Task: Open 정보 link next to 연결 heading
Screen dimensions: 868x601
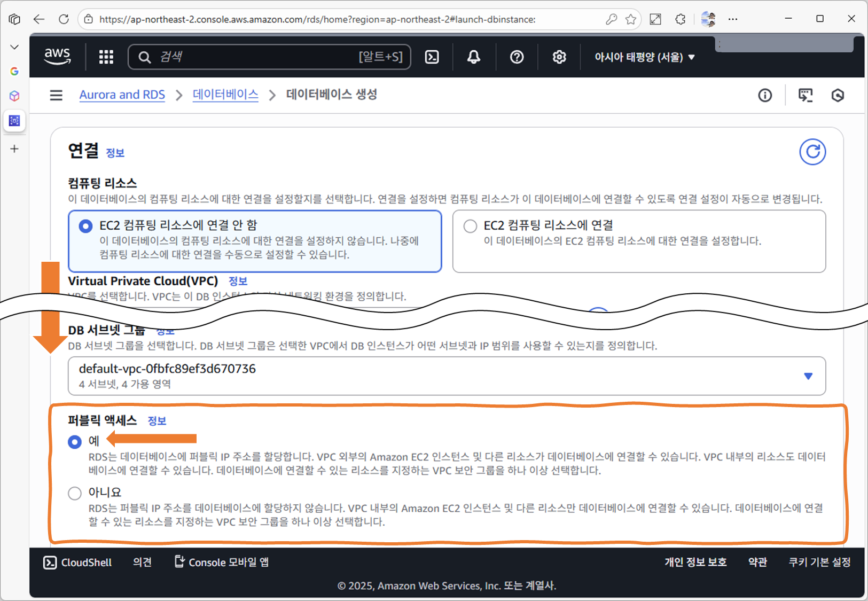Action: point(115,153)
